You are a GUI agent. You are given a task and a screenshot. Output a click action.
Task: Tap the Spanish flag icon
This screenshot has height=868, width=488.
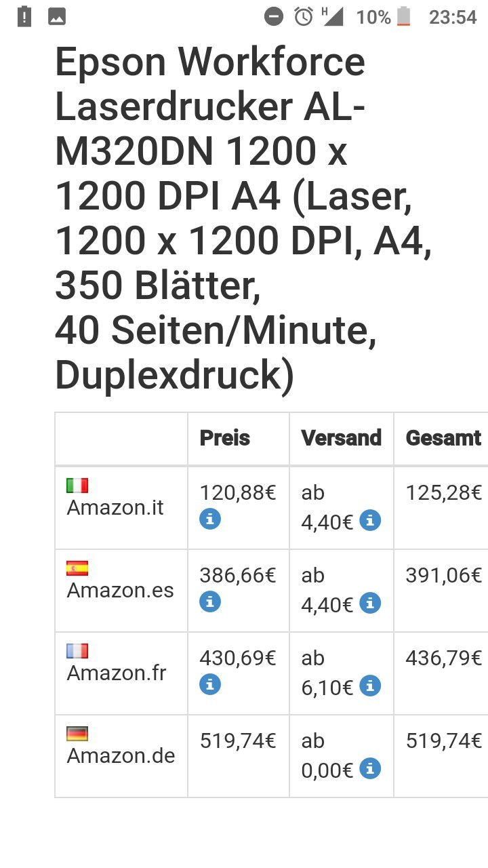[x=77, y=568]
